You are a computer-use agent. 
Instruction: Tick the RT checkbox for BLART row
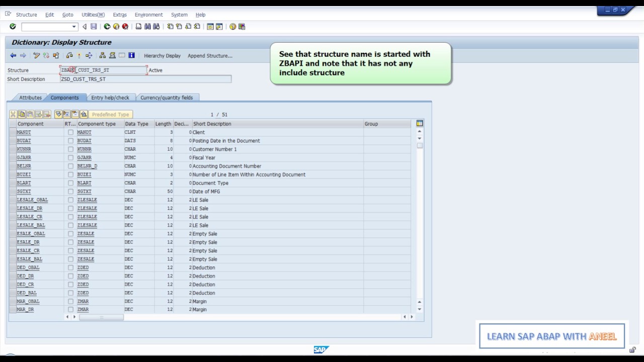pos(70,183)
